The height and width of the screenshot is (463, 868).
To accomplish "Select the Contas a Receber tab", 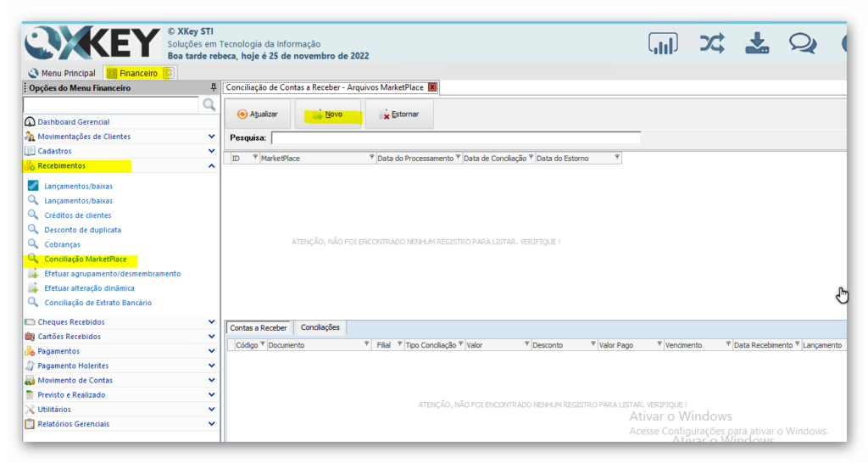I will click(x=259, y=328).
